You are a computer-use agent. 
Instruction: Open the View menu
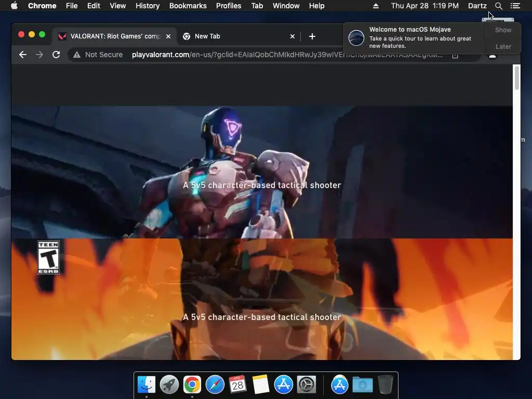tap(118, 6)
